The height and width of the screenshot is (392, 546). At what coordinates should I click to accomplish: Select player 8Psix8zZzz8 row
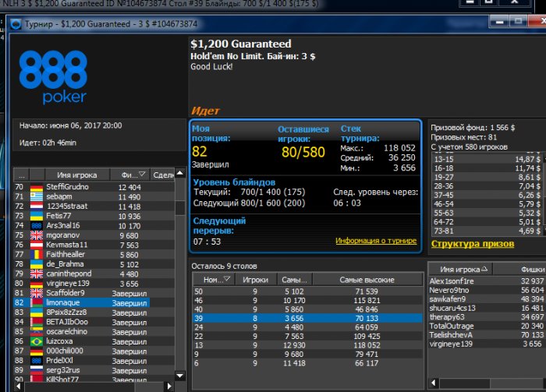tap(94, 313)
